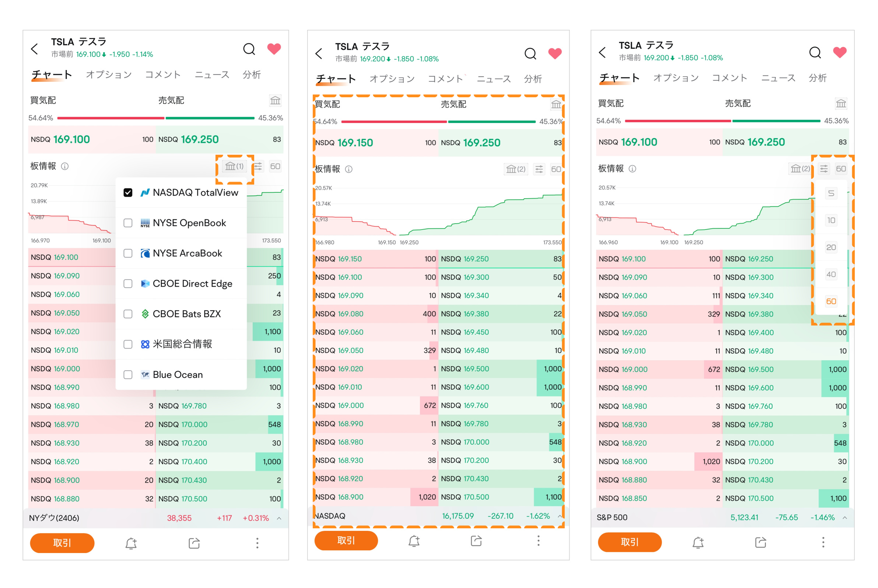The image size is (878, 588).
Task: Open search in right TSLA screen
Action: tap(815, 52)
